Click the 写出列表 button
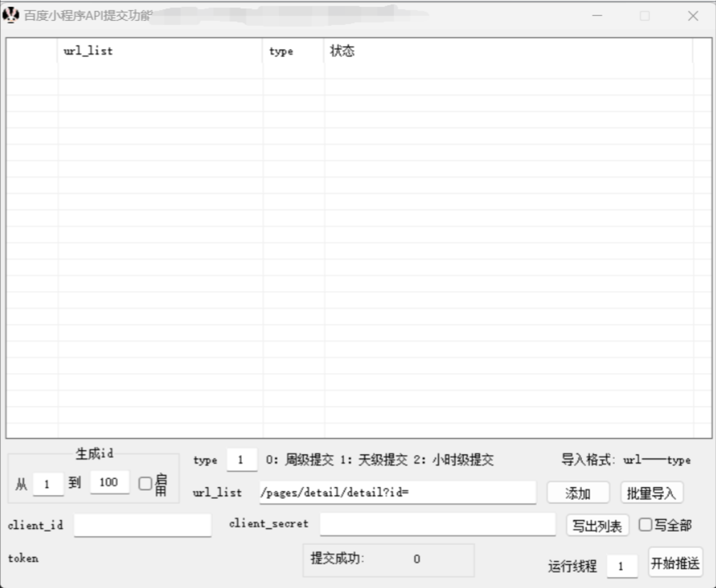This screenshot has width=716, height=588. pos(597,526)
